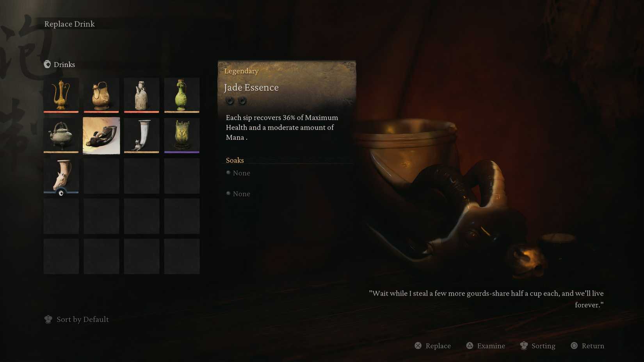Viewport: 644px width, 362px height.
Task: Click the second soak socket under Jade Essence
Action: pos(242,101)
